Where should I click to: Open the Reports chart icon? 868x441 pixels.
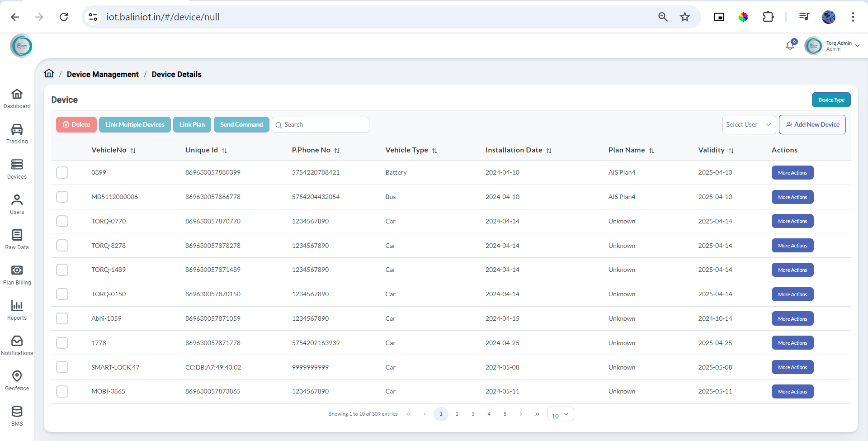click(17, 306)
